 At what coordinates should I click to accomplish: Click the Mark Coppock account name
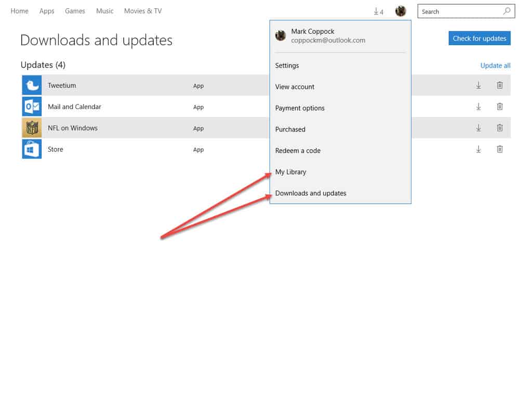click(x=312, y=31)
